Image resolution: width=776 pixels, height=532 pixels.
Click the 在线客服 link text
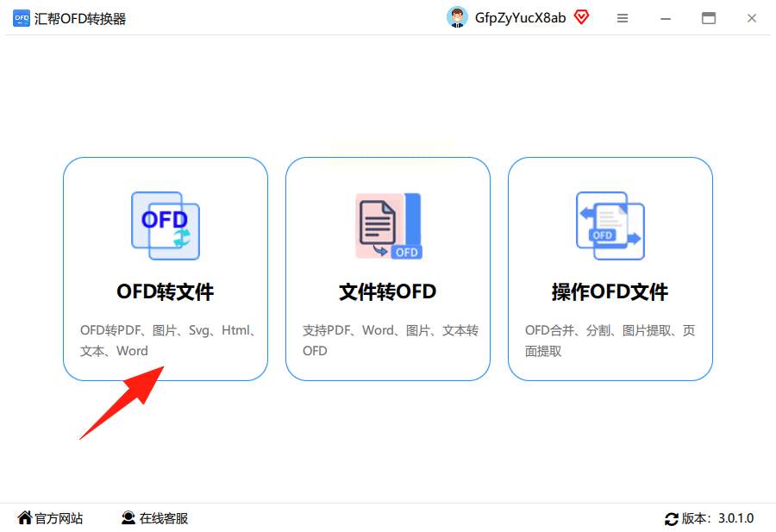pos(164,518)
